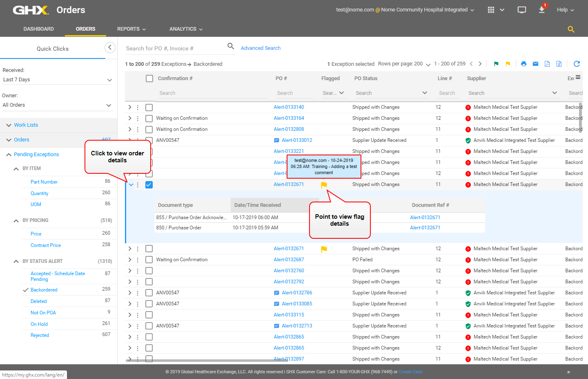Export list to PDF

tap(547, 64)
